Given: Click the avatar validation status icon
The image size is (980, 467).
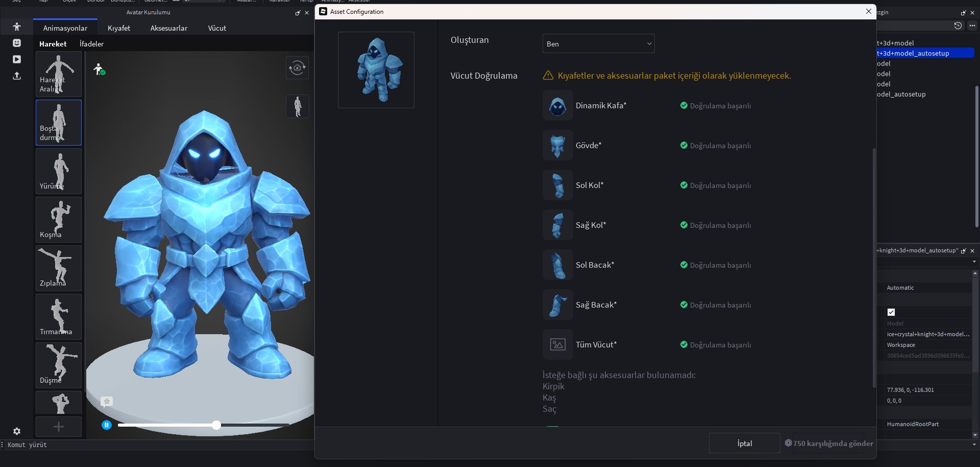Looking at the screenshot, I should [x=99, y=69].
